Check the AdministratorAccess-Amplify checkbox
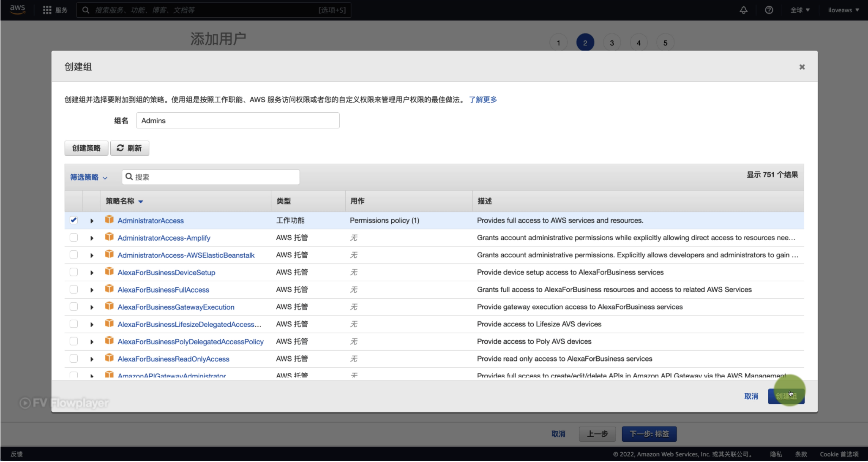 click(x=74, y=237)
